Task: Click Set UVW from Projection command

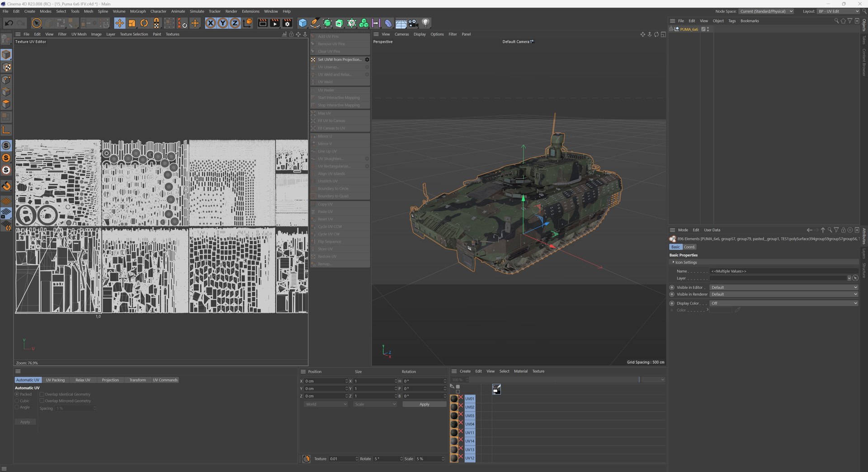Action: tap(340, 60)
